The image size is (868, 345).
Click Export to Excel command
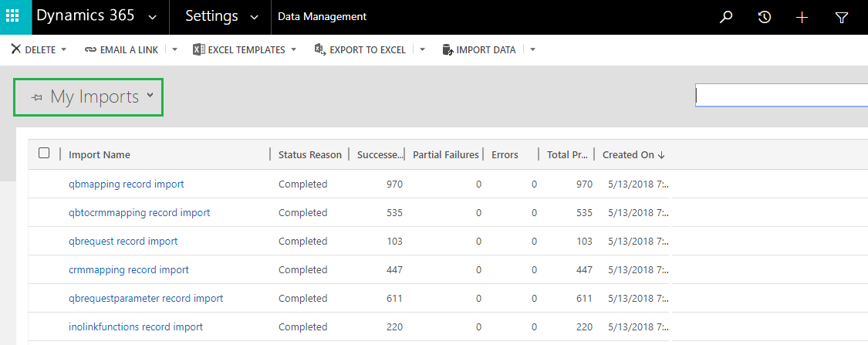pos(360,50)
